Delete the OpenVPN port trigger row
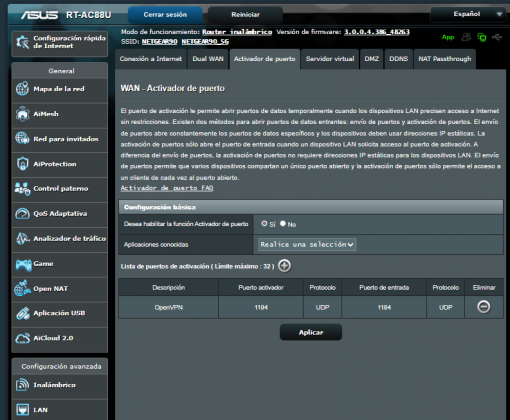Image resolution: width=510 pixels, height=420 pixels. (484, 307)
